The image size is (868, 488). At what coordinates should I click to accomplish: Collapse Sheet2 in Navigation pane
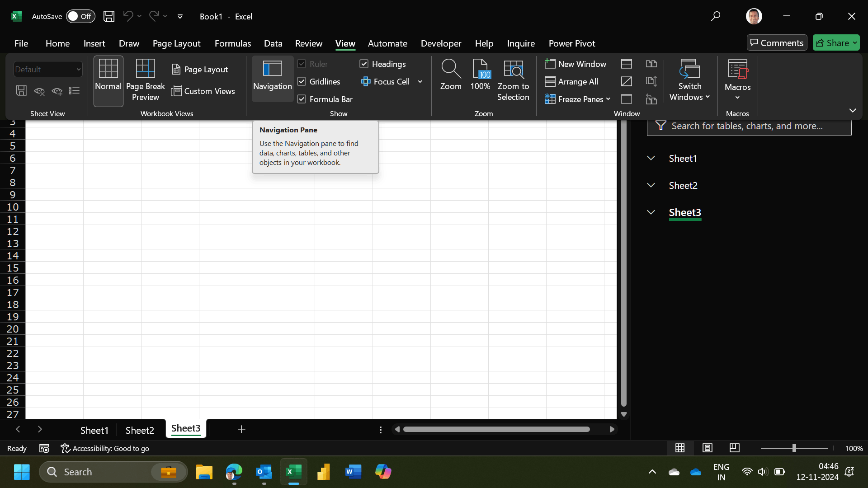(x=651, y=185)
